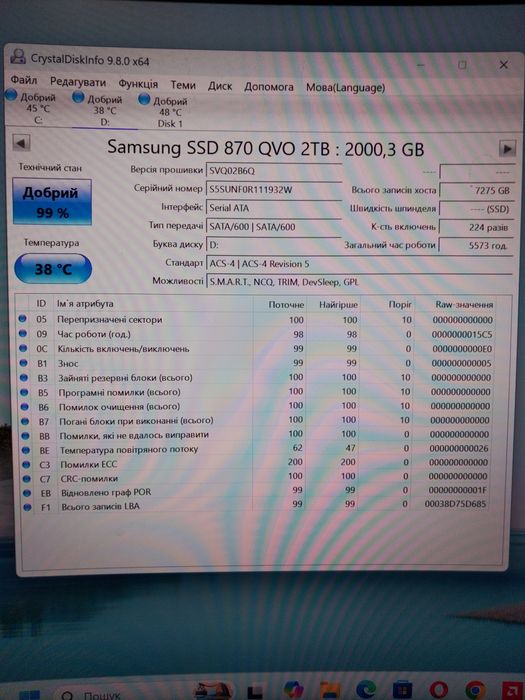Viewport: 525px width, 700px height.
Task: Click status dot of attribute 09 Час роботи
Action: 22,333
